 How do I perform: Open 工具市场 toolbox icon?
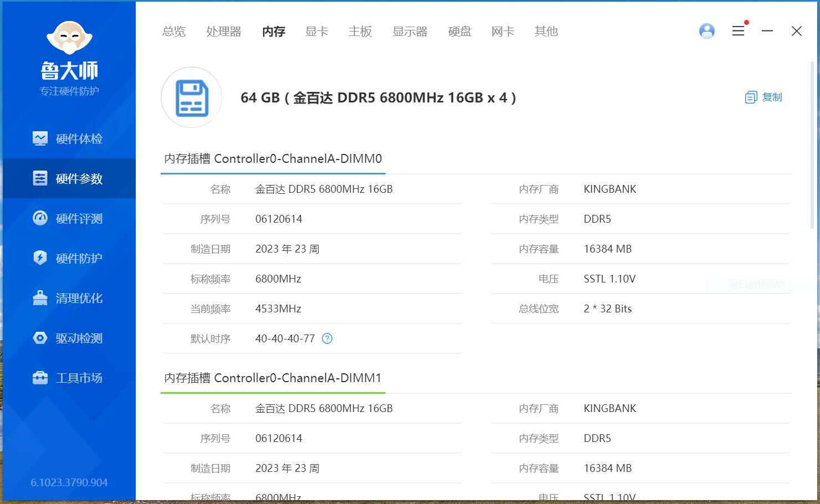(40, 378)
